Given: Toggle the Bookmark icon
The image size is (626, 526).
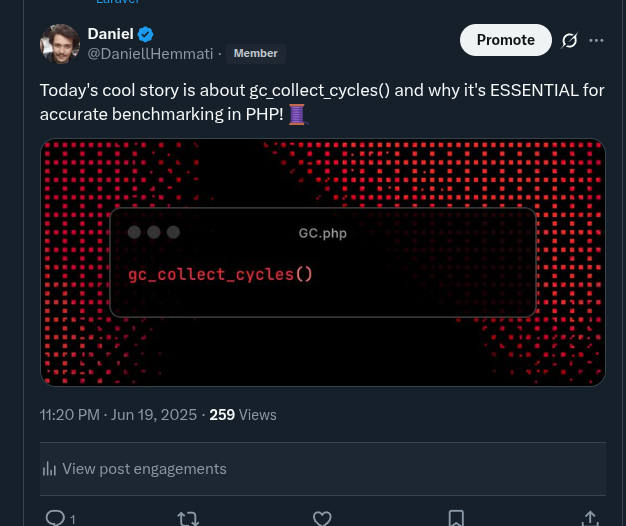Looking at the screenshot, I should 456,518.
